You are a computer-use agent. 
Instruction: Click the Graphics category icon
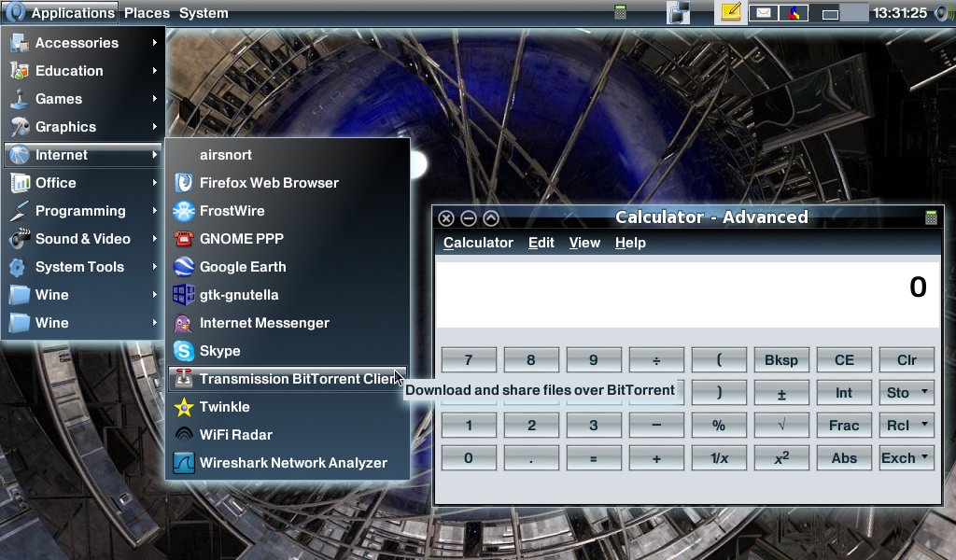[x=20, y=127]
